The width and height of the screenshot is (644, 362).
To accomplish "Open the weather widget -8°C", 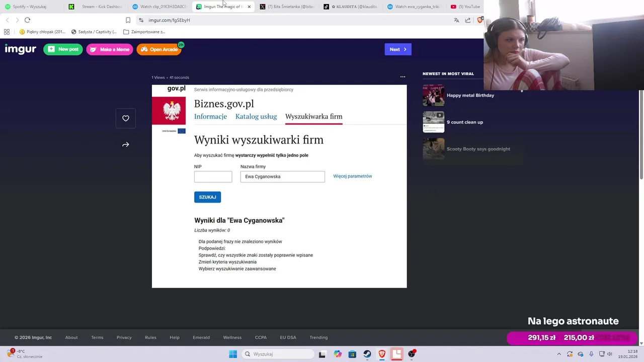I will tap(25, 354).
